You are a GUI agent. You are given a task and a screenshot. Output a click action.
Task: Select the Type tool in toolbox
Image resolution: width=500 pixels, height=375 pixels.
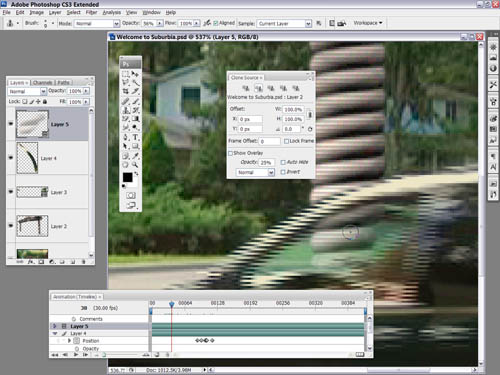pyautogui.click(x=135, y=137)
